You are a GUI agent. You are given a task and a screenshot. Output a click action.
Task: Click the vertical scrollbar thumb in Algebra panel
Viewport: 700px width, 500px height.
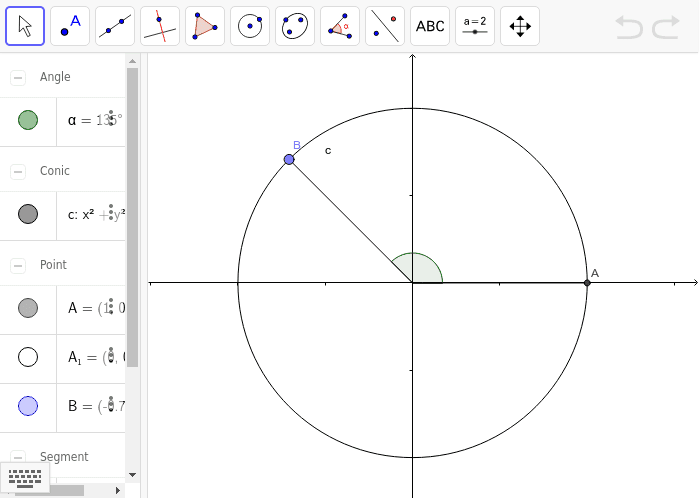point(132,218)
